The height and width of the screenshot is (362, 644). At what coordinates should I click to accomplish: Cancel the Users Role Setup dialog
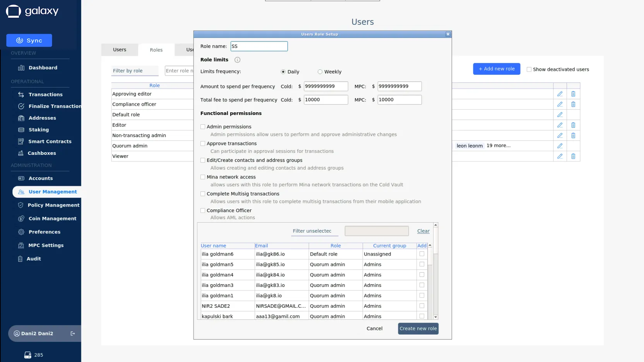pos(374,329)
